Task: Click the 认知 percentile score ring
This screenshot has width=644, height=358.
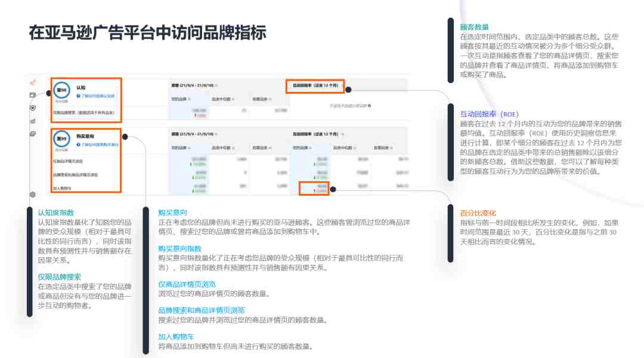Action: coord(61,90)
